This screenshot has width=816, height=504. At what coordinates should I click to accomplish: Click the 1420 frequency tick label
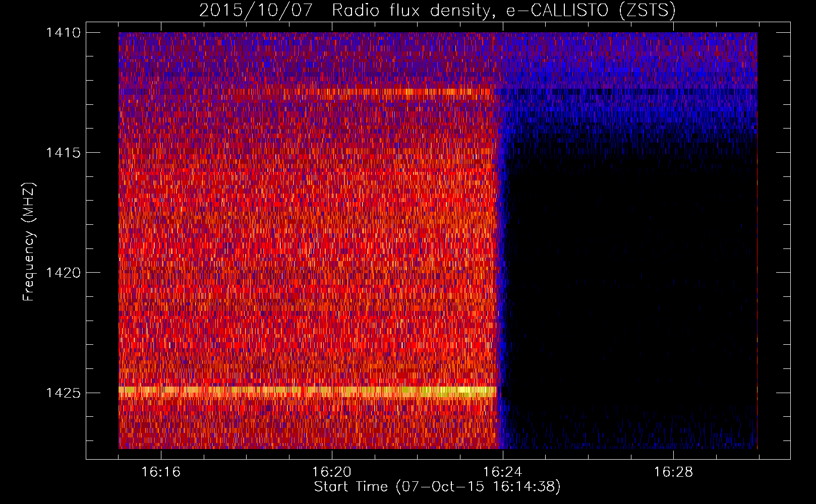63,273
